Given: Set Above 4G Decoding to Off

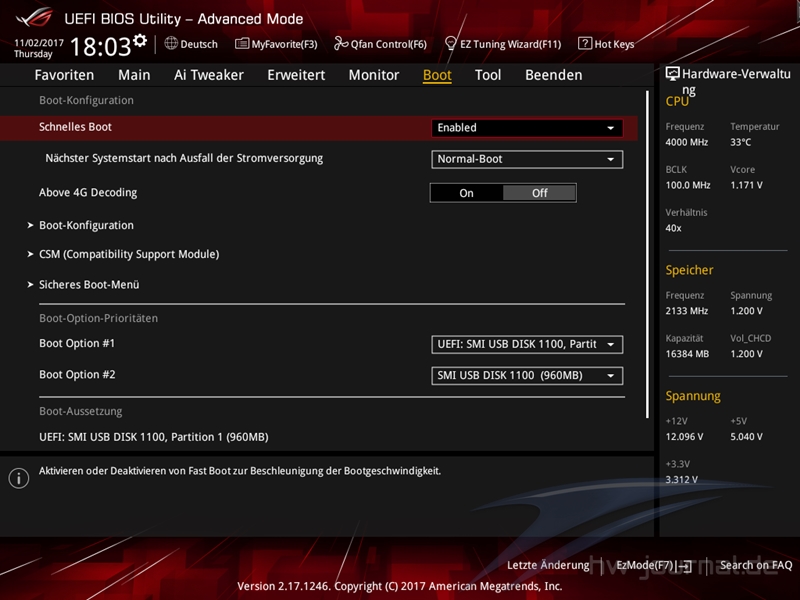Looking at the screenshot, I should 539,193.
